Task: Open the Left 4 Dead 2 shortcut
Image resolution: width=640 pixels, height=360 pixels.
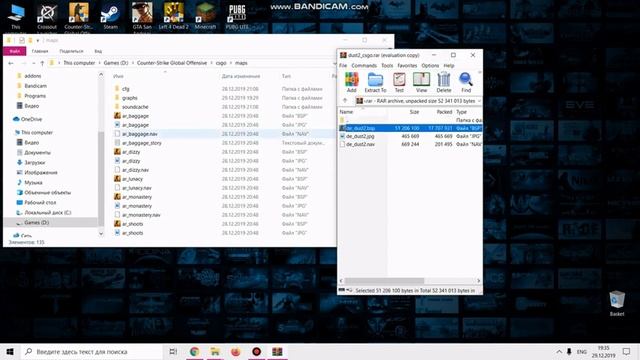Action: click(173, 17)
